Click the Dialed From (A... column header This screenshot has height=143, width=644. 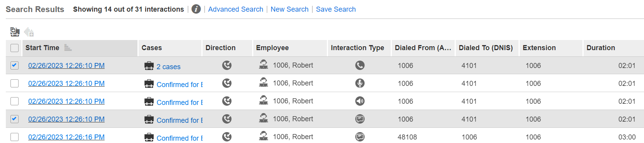click(423, 48)
